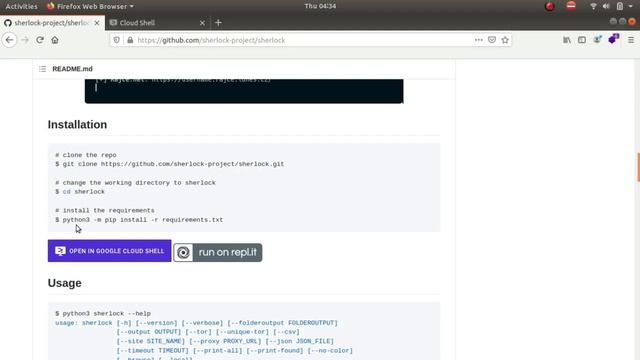Save page to Pocket
The image size is (640, 360).
[x=492, y=40]
